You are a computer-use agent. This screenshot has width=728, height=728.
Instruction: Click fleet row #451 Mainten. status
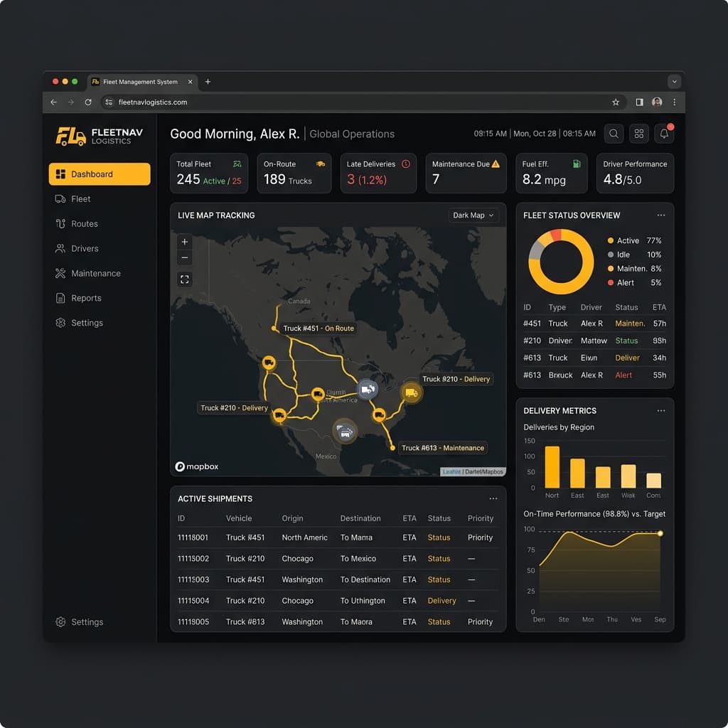click(x=630, y=323)
